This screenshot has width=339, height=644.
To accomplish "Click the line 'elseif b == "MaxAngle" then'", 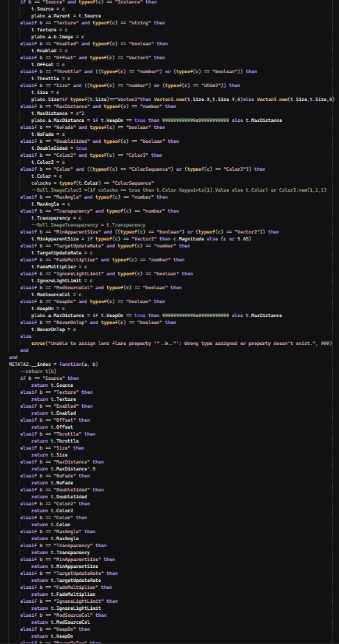I will coord(58,532).
